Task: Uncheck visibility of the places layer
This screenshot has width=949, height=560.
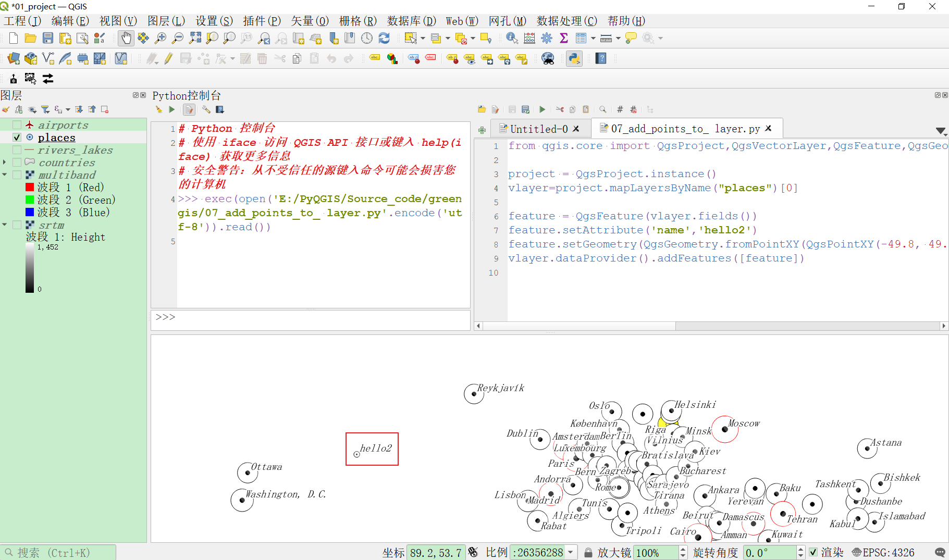Action: 17,137
